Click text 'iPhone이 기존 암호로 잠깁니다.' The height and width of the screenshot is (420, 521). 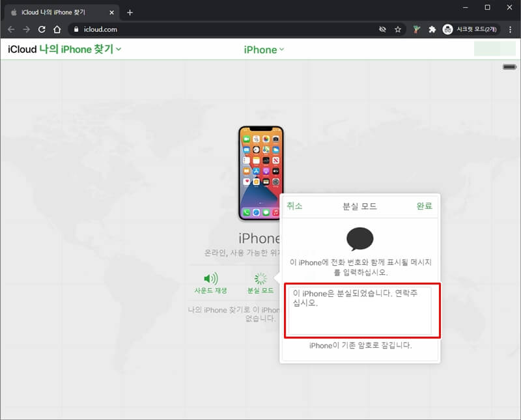pos(361,346)
